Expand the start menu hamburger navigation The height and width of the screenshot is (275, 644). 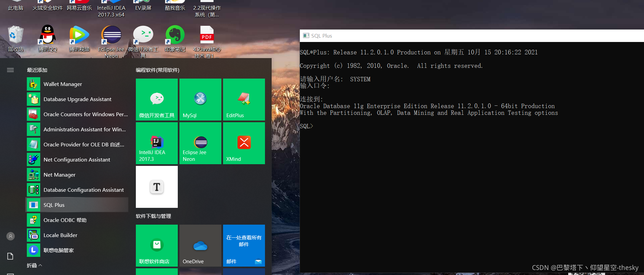10,70
